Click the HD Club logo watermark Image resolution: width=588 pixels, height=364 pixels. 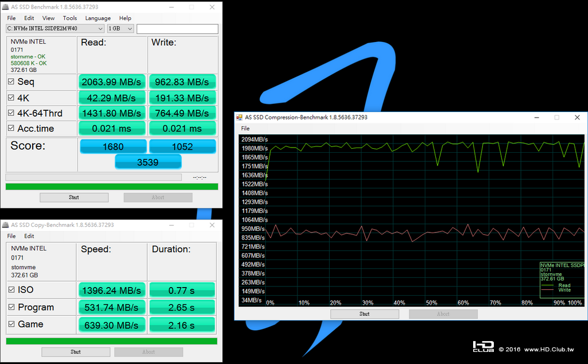483,346
